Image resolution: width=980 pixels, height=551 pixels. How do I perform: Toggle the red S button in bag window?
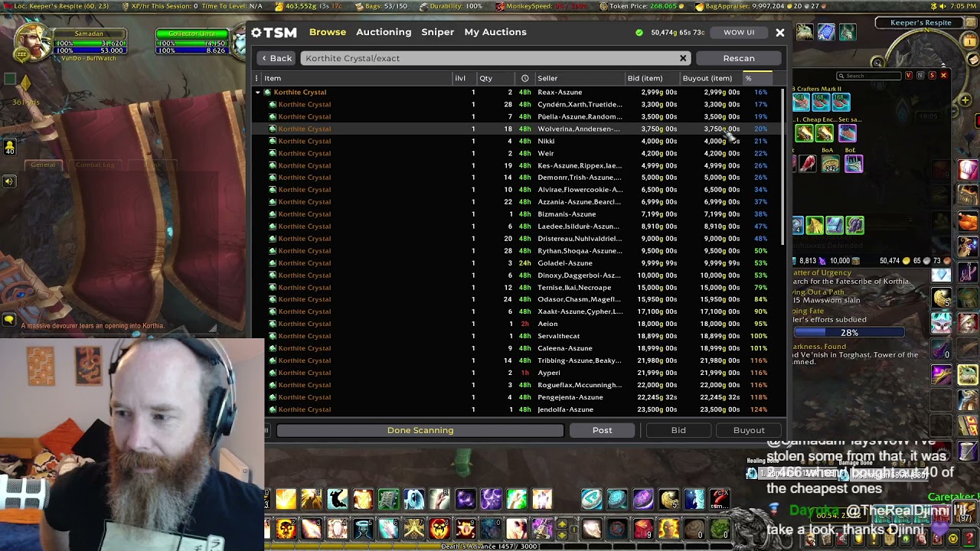(x=932, y=76)
